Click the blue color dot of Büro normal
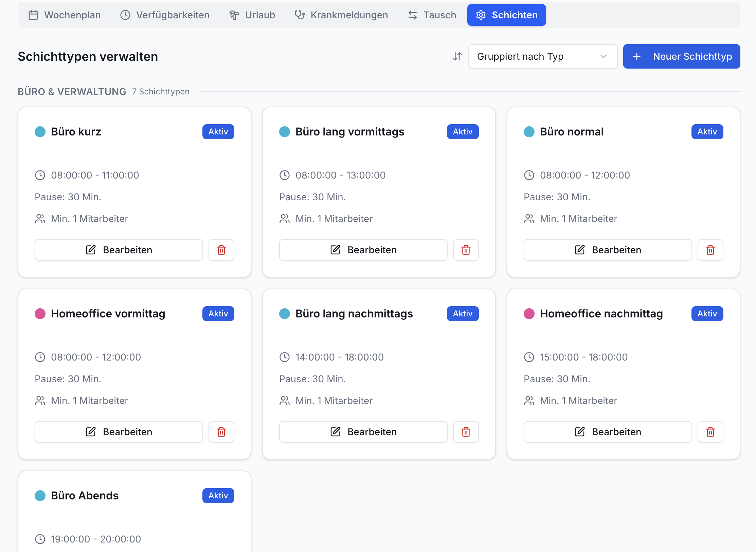 (529, 132)
